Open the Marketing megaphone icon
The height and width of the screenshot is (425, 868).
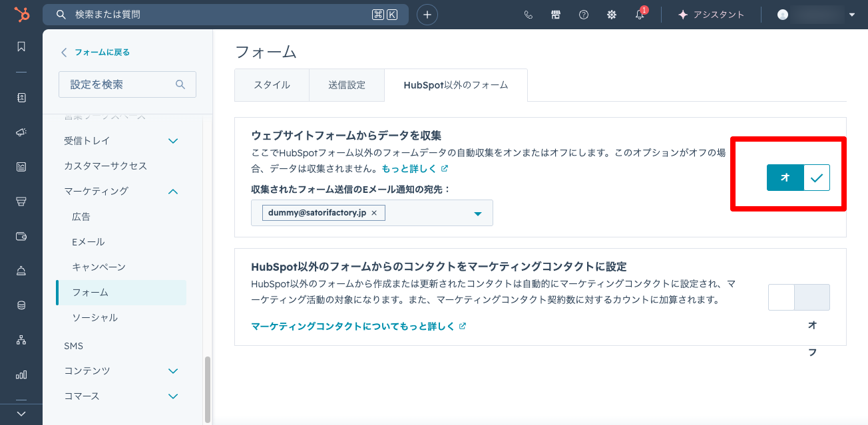(x=21, y=132)
